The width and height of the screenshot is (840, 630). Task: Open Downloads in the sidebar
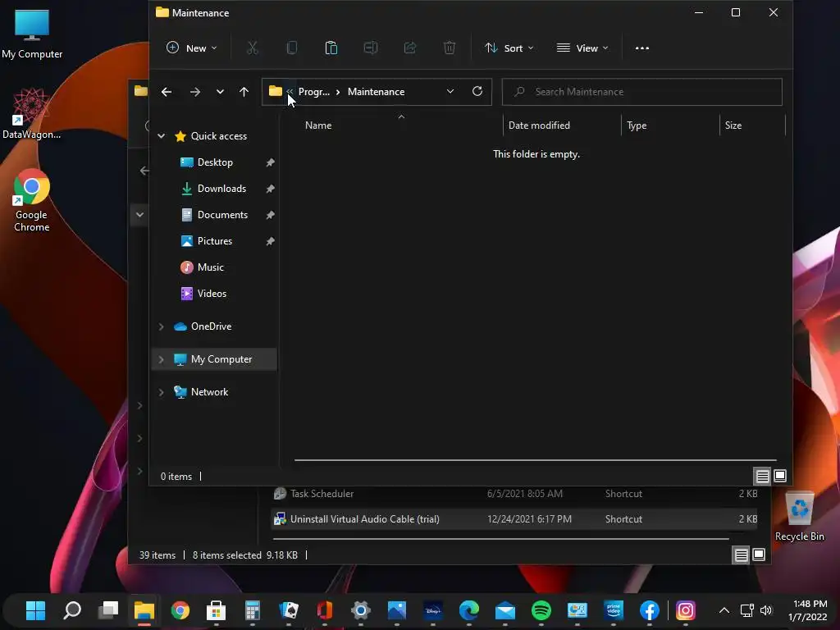(221, 189)
